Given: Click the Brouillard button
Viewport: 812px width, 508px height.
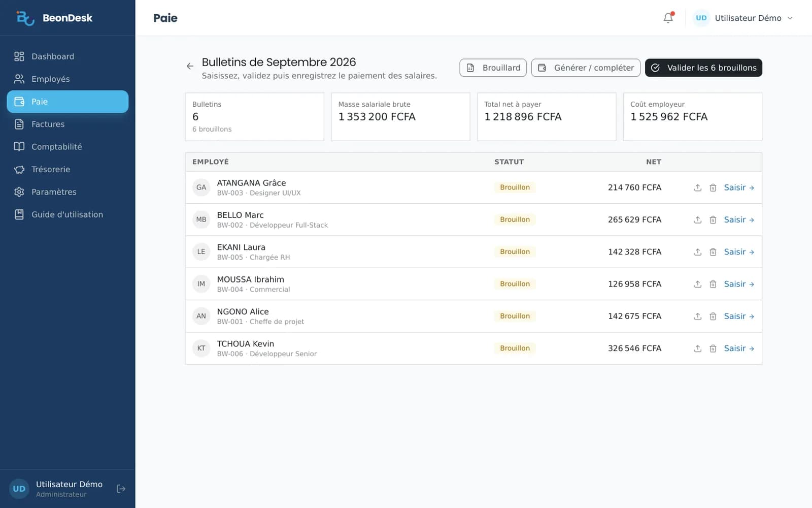Looking at the screenshot, I should click(493, 68).
